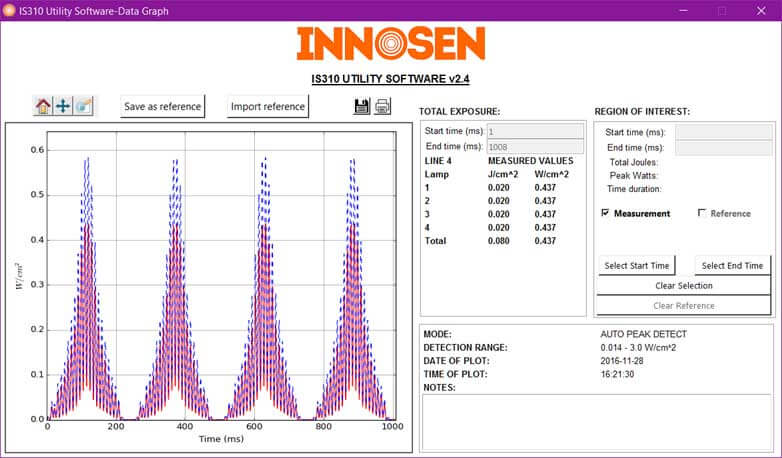Click the Lamp 1 row J/cm^2 value
Screen dimensions: 782x458
pos(499,187)
